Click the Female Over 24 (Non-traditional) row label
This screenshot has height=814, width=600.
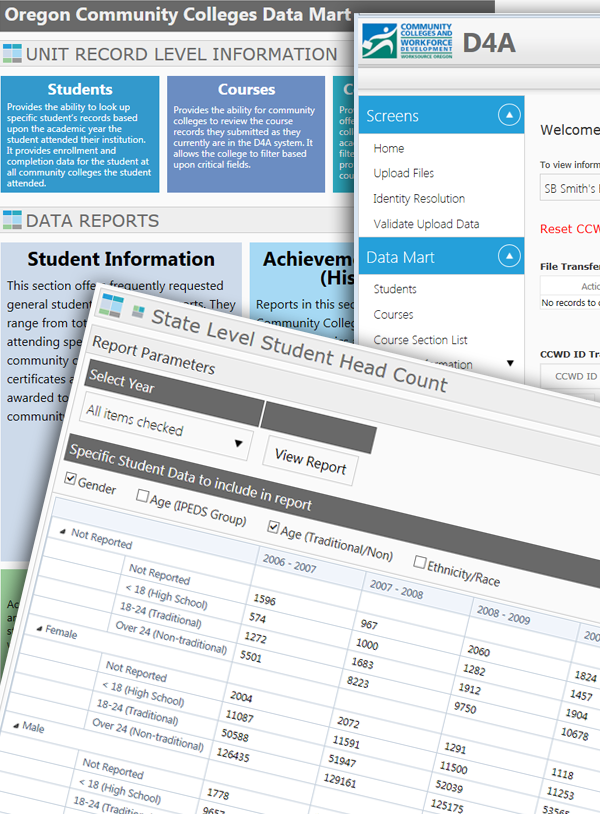click(x=147, y=734)
